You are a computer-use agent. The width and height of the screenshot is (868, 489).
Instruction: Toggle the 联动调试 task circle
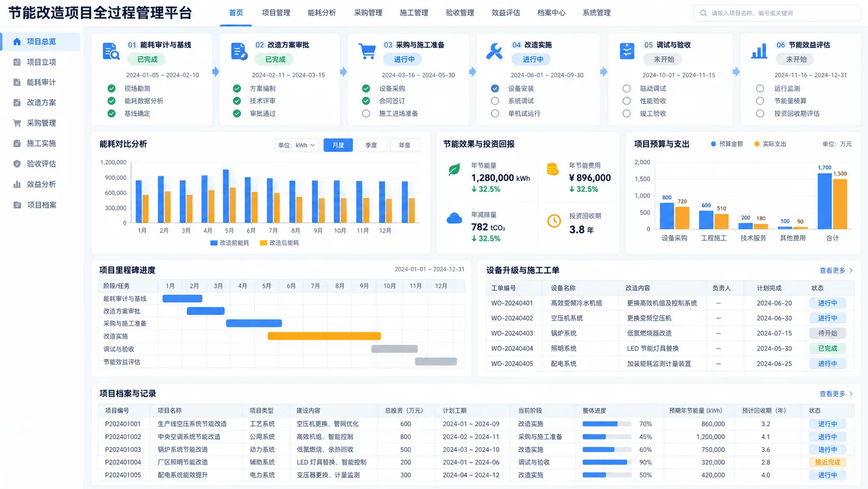(627, 88)
